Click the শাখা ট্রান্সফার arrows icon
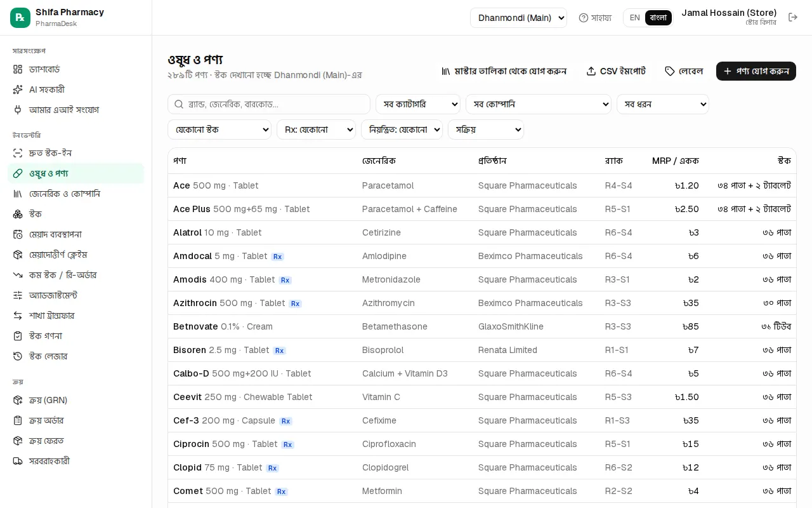Viewport: 812px width, 508px height. tap(18, 316)
